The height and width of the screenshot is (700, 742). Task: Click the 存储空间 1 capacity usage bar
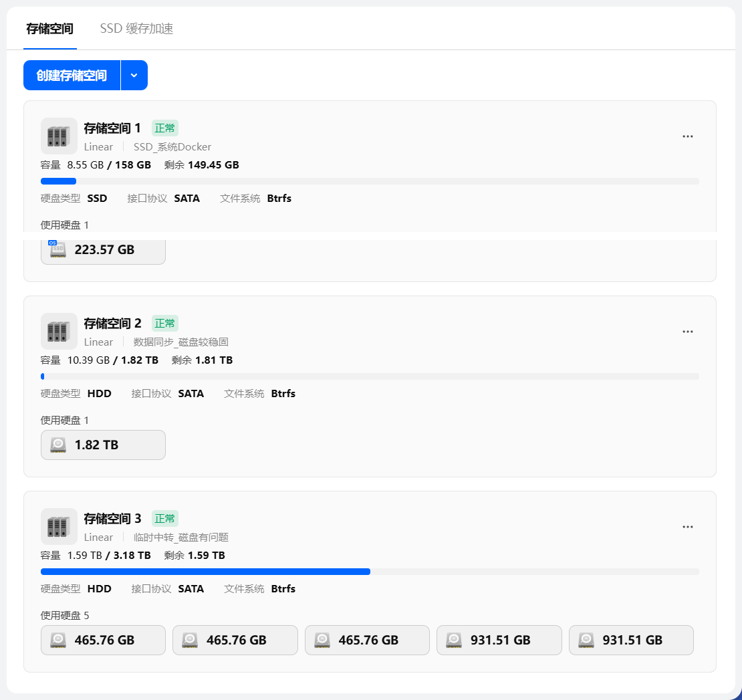(370, 181)
